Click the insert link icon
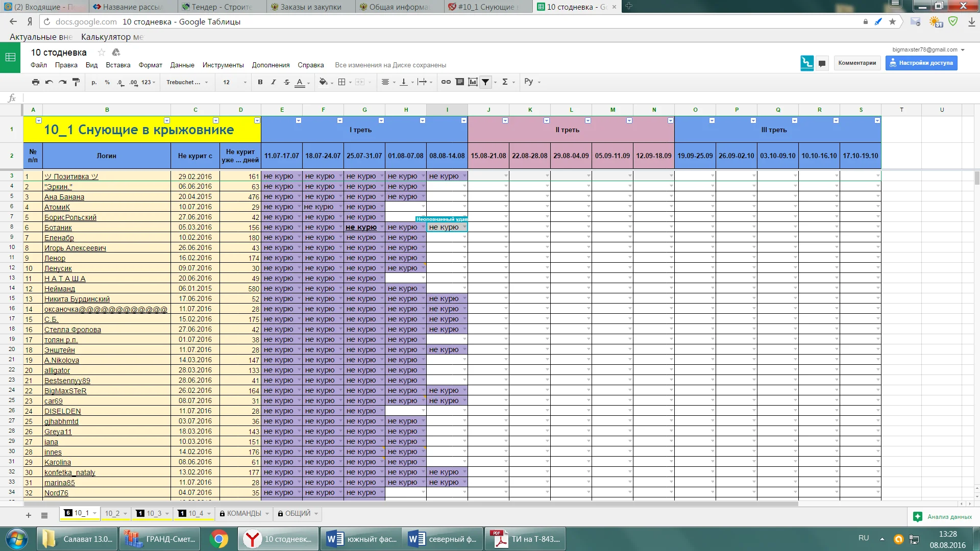The width and height of the screenshot is (980, 551). click(446, 82)
